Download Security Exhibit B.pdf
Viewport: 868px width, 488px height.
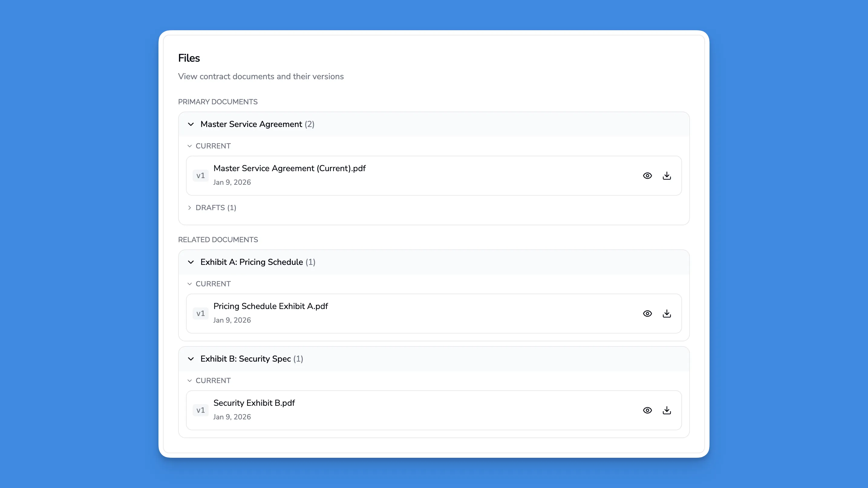667,410
